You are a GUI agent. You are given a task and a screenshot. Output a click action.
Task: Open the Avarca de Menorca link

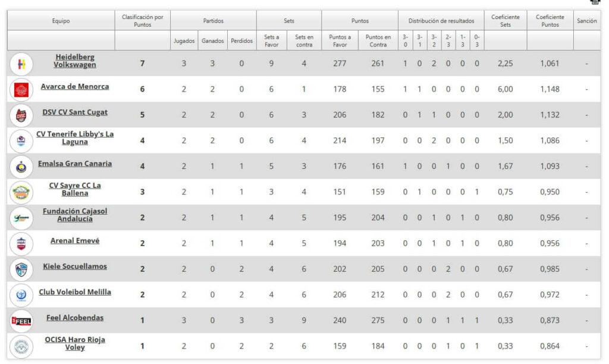coord(75,87)
